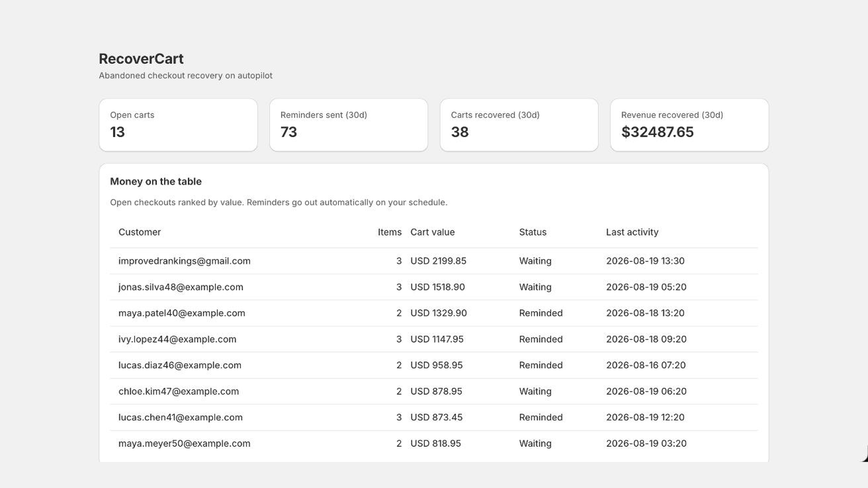Pick the last activity 2026-08-16 07:20
Viewport: 868px width, 488px height.
click(646, 365)
